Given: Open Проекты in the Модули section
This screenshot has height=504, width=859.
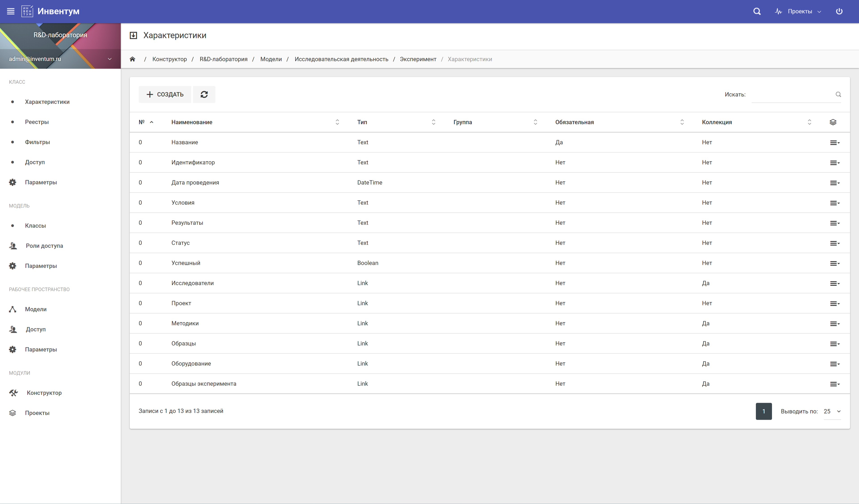Looking at the screenshot, I should (37, 413).
